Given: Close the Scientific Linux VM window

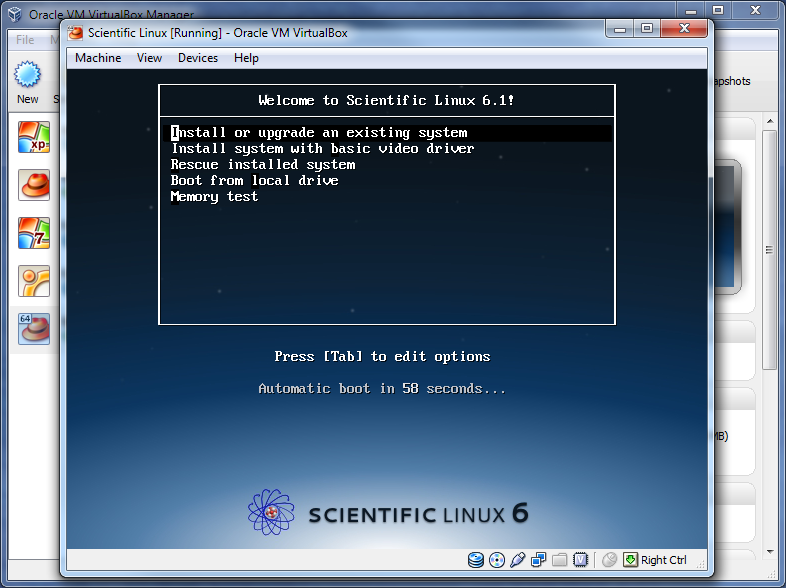Looking at the screenshot, I should coord(684,28).
